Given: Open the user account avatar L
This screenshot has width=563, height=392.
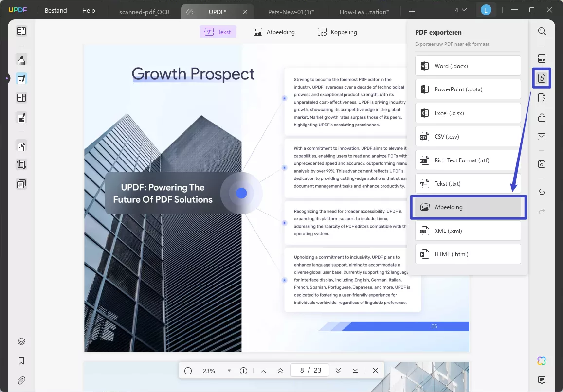Looking at the screenshot, I should [486, 10].
